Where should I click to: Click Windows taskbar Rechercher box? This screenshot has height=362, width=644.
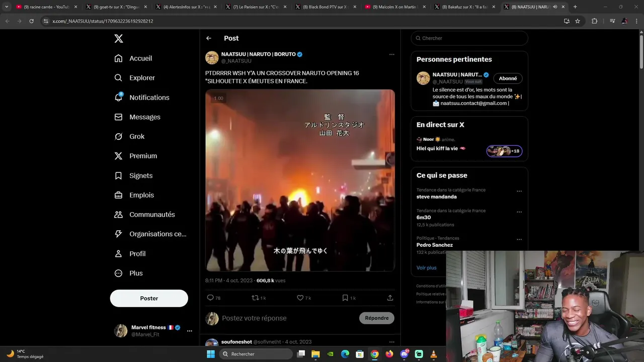pos(256,354)
